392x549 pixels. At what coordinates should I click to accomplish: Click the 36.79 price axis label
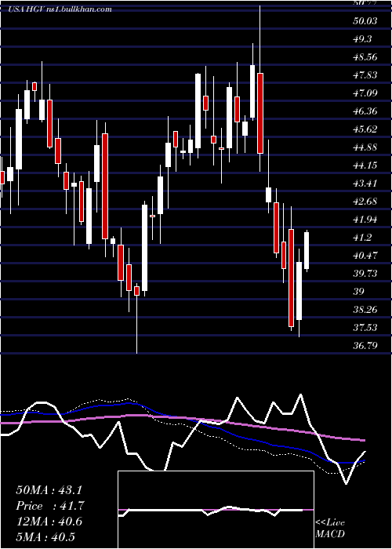click(365, 346)
